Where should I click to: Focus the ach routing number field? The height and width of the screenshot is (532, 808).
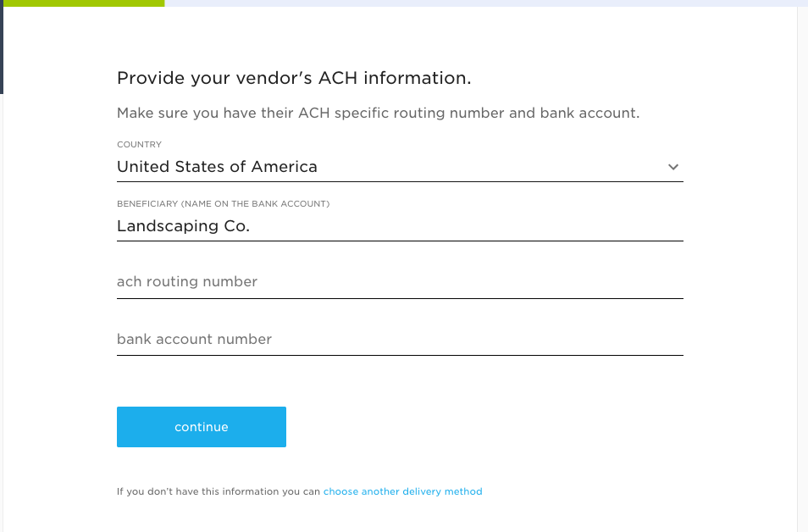400,281
